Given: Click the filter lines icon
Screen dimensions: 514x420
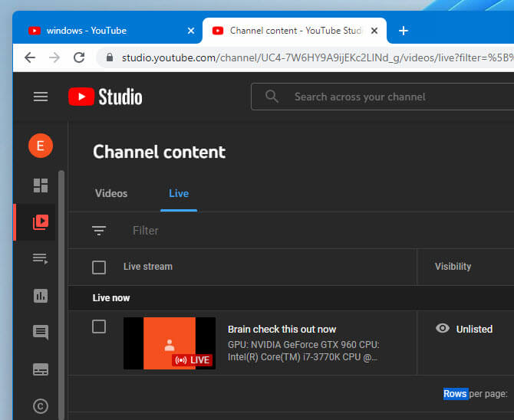Looking at the screenshot, I should (x=99, y=231).
